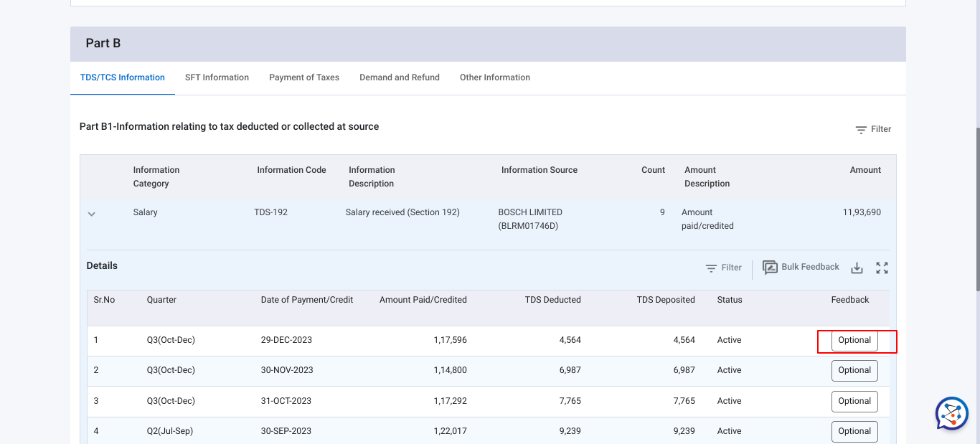The width and height of the screenshot is (980, 444).
Task: Click the Quarter column header
Action: (161, 300)
